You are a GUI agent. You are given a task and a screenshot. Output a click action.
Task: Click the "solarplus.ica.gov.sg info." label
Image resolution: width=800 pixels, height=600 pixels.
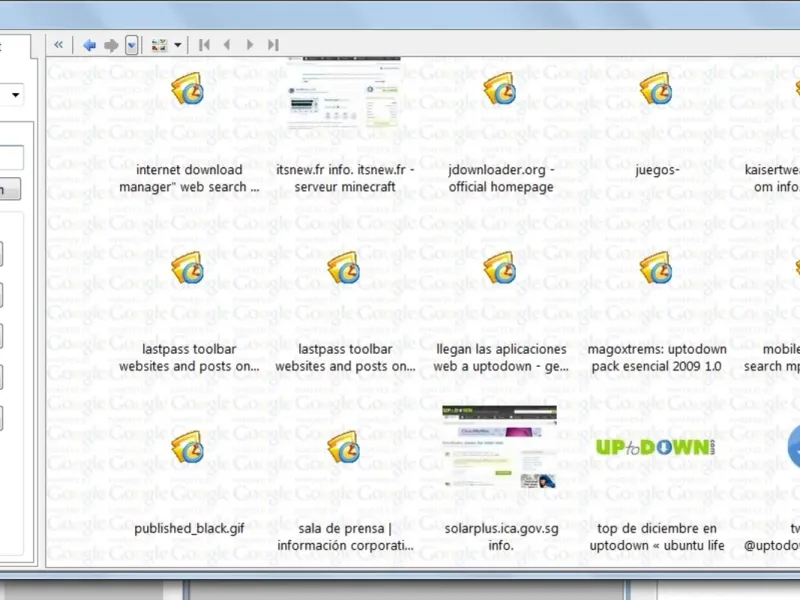[501, 537]
